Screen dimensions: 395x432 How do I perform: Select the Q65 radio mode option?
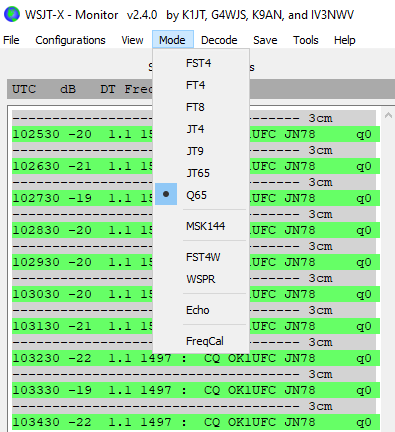coord(201,195)
